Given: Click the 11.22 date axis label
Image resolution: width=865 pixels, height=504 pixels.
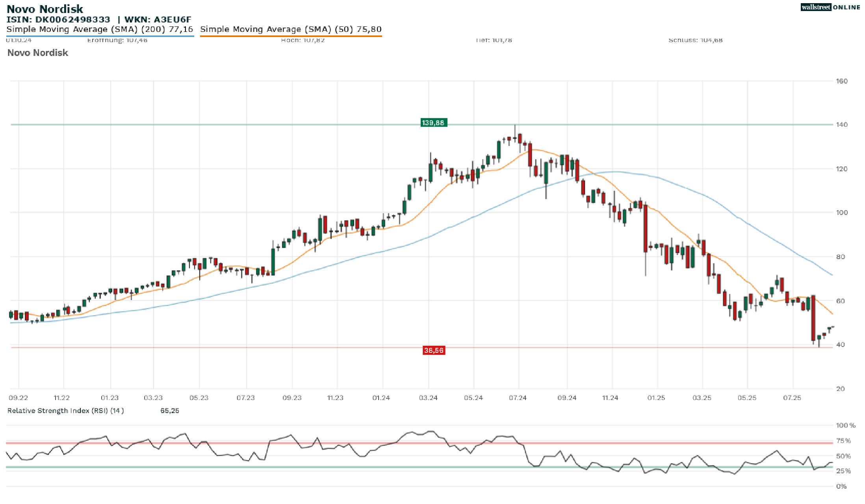Looking at the screenshot, I should tap(62, 398).
